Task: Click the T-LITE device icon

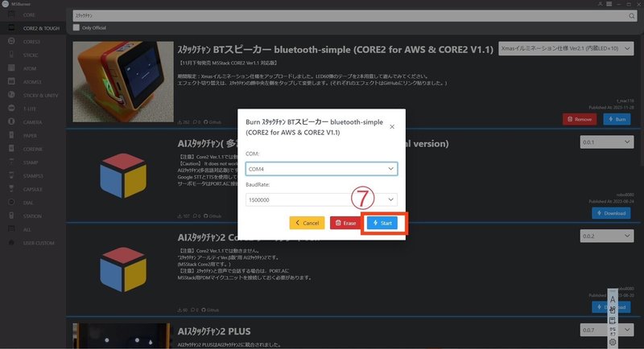Action: 11,109
